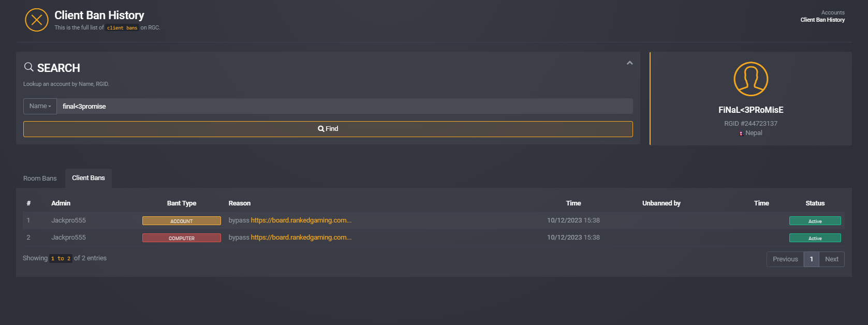
Task: Click the magnifier icon beside SEARCH heading
Action: pos(29,67)
